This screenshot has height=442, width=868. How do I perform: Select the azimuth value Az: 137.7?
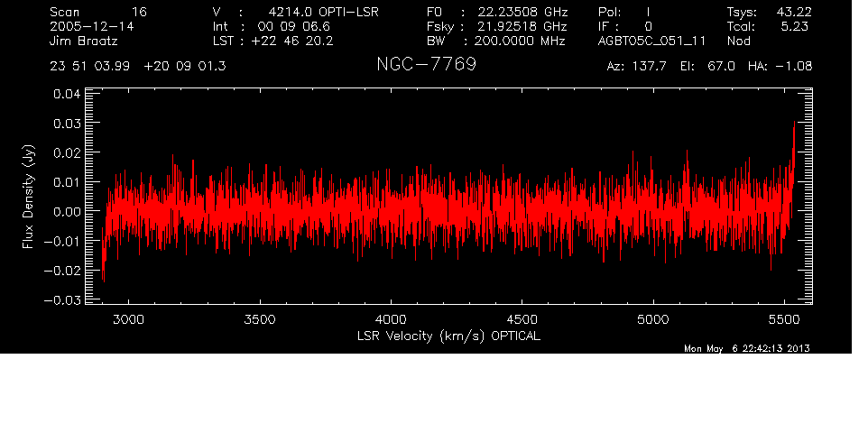click(637, 67)
